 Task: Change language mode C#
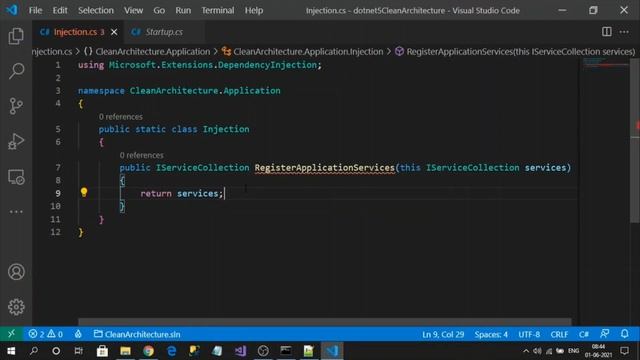[584, 334]
